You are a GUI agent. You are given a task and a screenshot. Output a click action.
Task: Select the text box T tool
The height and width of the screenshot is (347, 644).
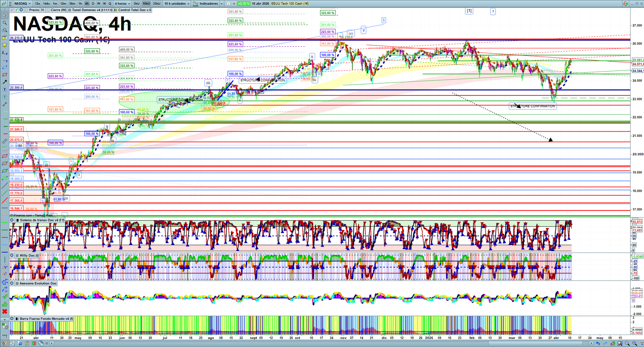pyautogui.click(x=4, y=89)
